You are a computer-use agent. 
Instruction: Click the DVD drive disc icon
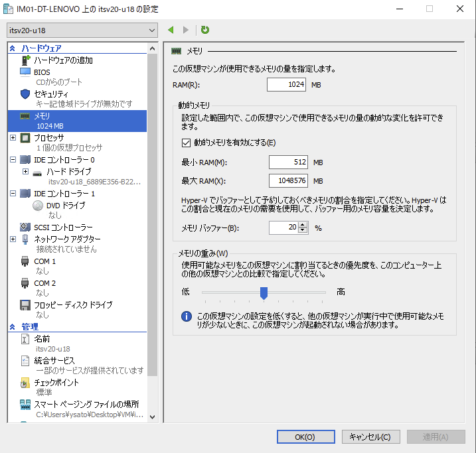[x=37, y=206]
